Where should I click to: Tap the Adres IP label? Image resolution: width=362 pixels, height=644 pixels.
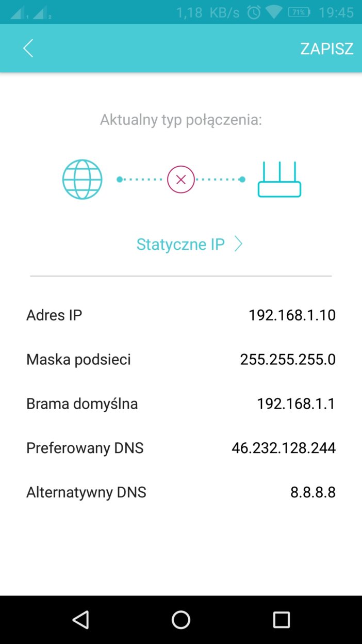point(54,315)
